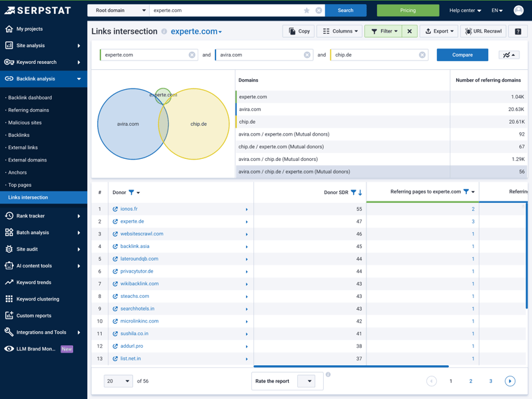
Task: Open external link icon for ionos.fr
Action: [115, 209]
